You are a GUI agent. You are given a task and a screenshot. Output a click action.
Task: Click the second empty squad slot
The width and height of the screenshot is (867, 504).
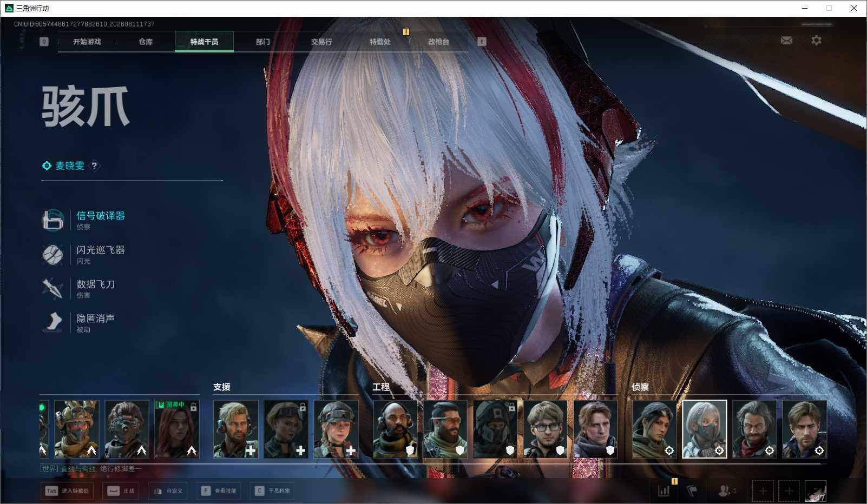789,490
